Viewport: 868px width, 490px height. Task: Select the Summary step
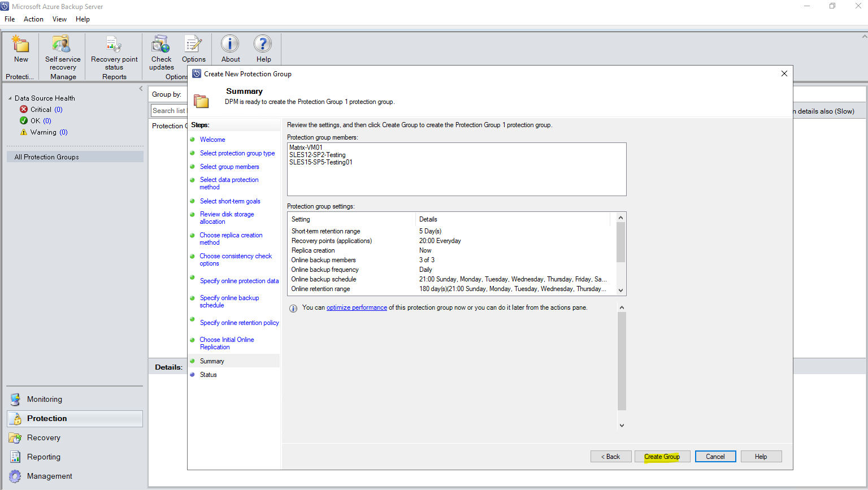(212, 361)
